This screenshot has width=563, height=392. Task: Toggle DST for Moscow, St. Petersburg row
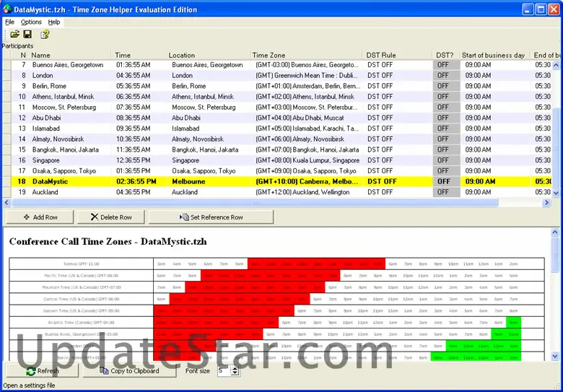[446, 108]
